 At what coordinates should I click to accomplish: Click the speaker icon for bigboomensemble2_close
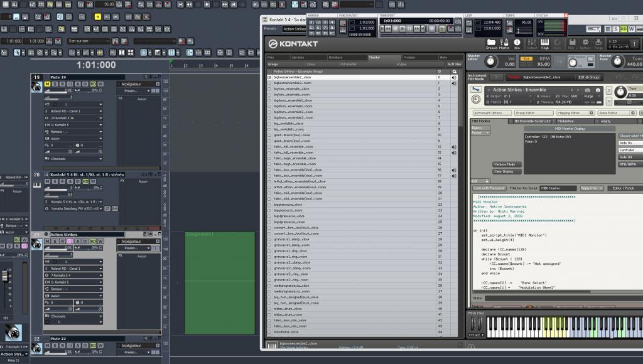pos(455,77)
